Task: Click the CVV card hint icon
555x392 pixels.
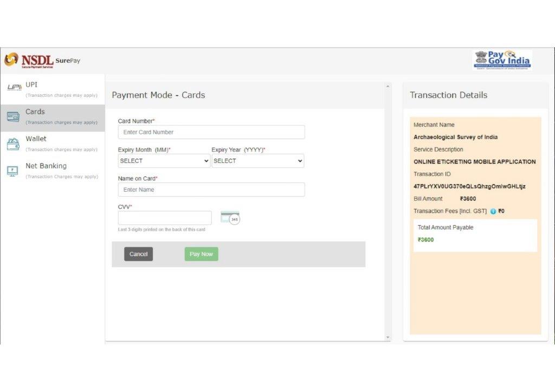Action: [x=230, y=218]
